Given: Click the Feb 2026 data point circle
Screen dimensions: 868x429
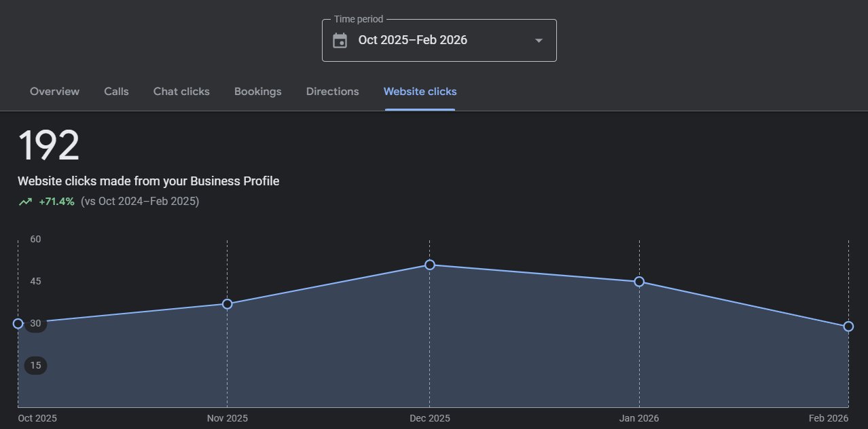Looking at the screenshot, I should point(848,327).
